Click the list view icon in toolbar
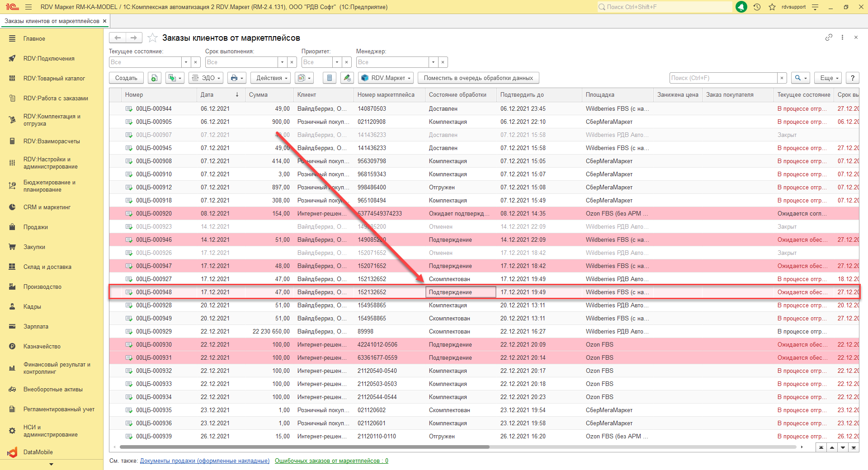 click(x=330, y=78)
